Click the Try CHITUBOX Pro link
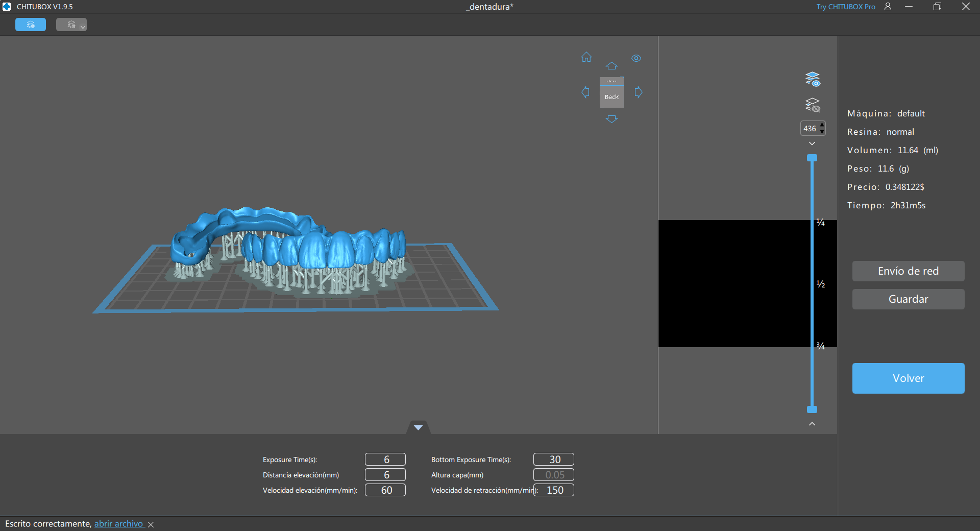This screenshot has width=980, height=531. 846,7
